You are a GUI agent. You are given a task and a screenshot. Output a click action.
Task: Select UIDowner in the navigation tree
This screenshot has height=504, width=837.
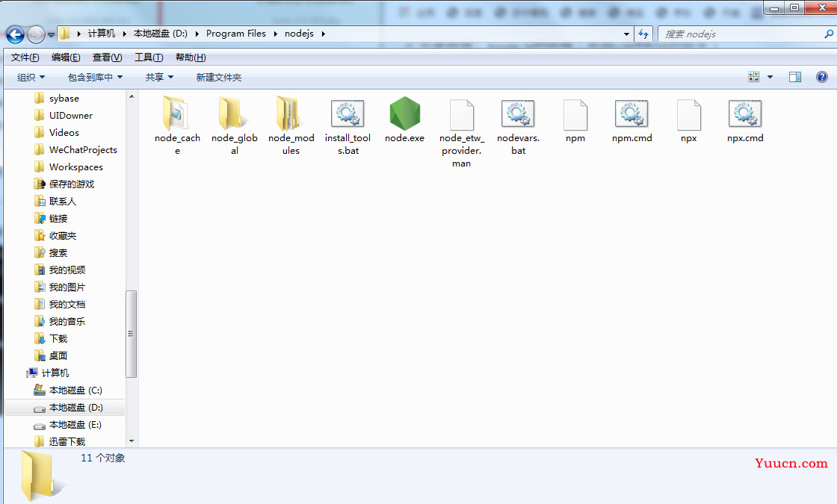pyautogui.click(x=71, y=115)
